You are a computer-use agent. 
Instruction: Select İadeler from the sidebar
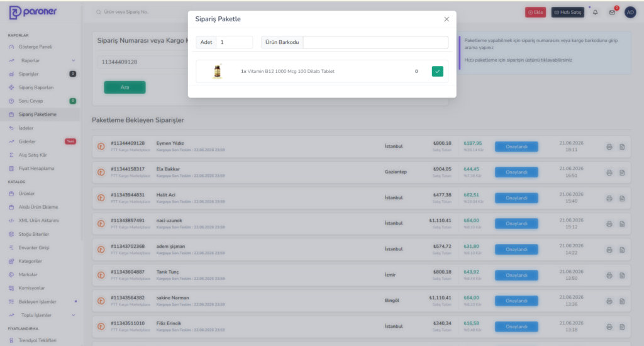pos(26,128)
